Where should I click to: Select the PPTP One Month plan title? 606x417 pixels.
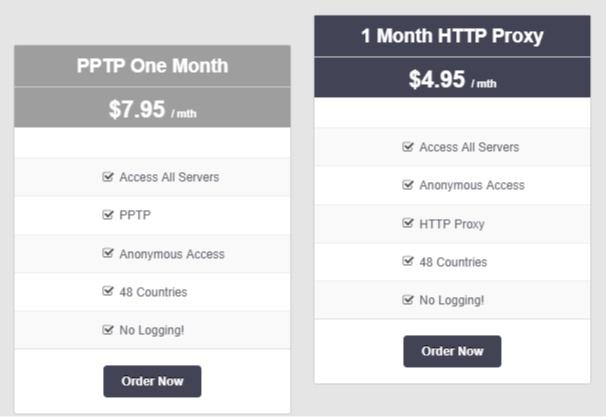(152, 66)
